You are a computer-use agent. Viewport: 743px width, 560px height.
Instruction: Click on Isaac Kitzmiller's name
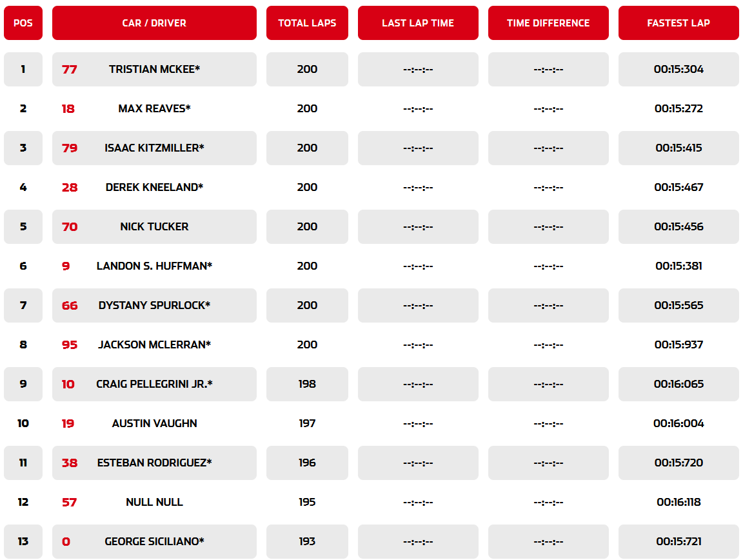pos(154,148)
